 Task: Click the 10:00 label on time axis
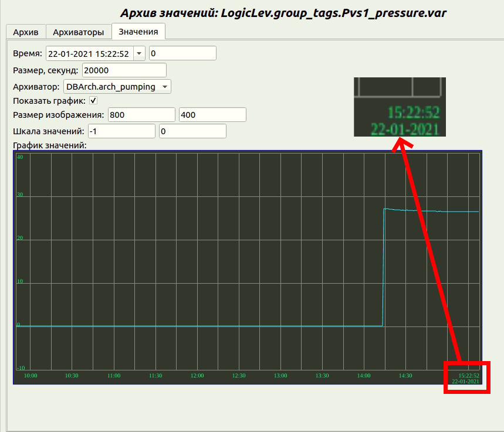click(31, 376)
